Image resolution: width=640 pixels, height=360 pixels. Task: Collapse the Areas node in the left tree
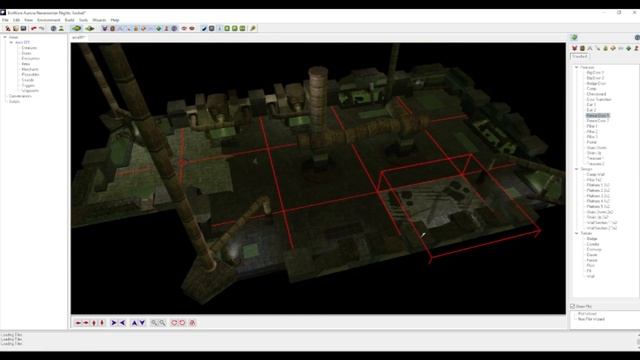5,37
